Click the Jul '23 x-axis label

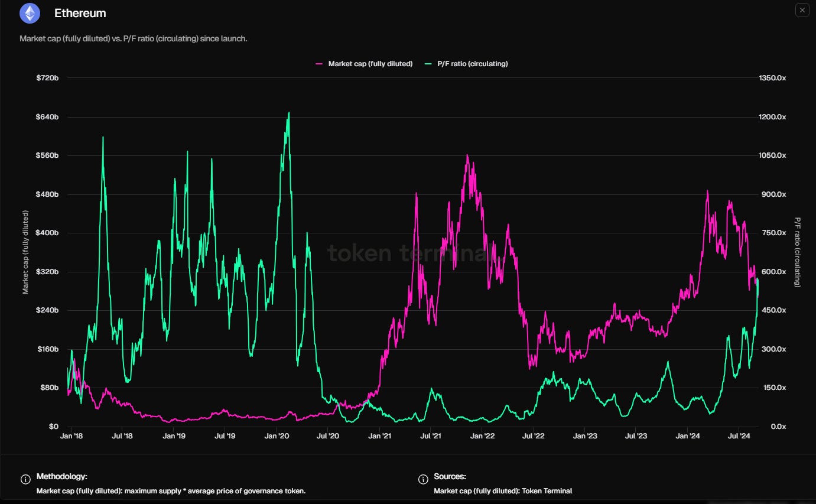(636, 437)
